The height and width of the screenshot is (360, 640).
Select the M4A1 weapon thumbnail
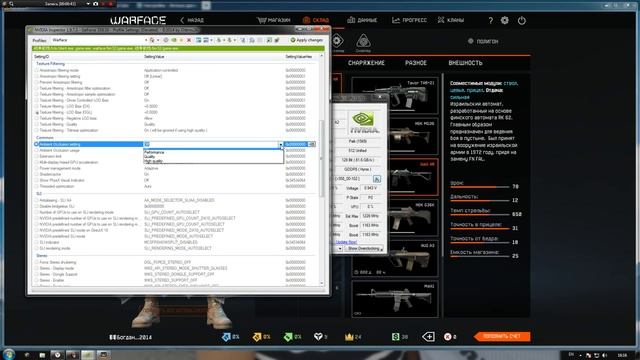click(x=395, y=299)
